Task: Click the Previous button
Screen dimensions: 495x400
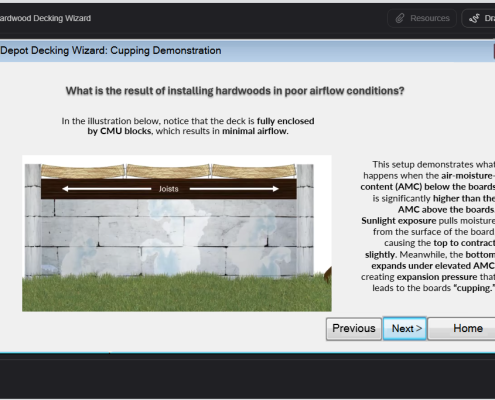Action: [x=354, y=329]
